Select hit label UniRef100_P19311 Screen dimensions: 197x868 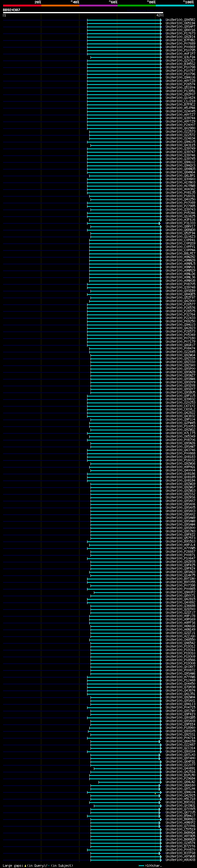click(180, 650)
